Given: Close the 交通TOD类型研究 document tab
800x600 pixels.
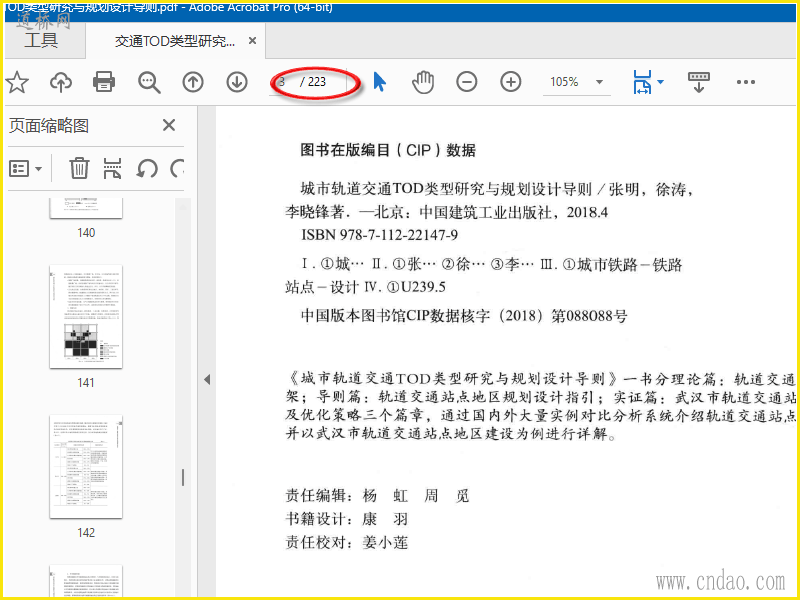Looking at the screenshot, I should [x=252, y=41].
